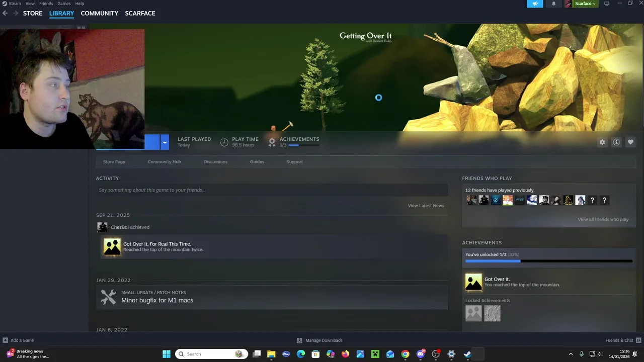Click the Play Time clock icon

[224, 142]
